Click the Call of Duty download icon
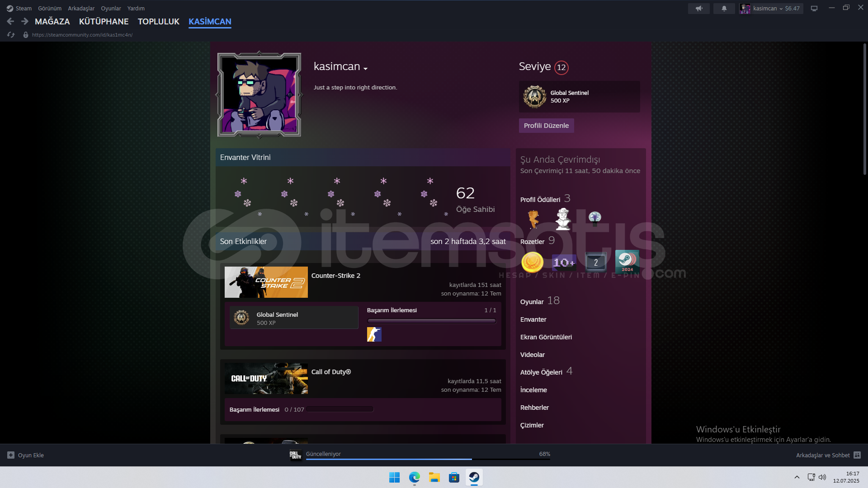Screen dimensions: 868x488 [296, 455]
